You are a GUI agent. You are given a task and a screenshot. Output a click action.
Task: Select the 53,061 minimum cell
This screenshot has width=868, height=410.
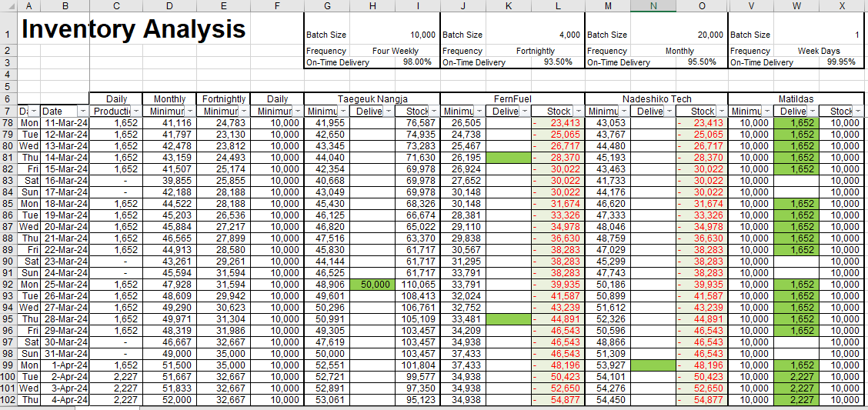[x=327, y=399]
